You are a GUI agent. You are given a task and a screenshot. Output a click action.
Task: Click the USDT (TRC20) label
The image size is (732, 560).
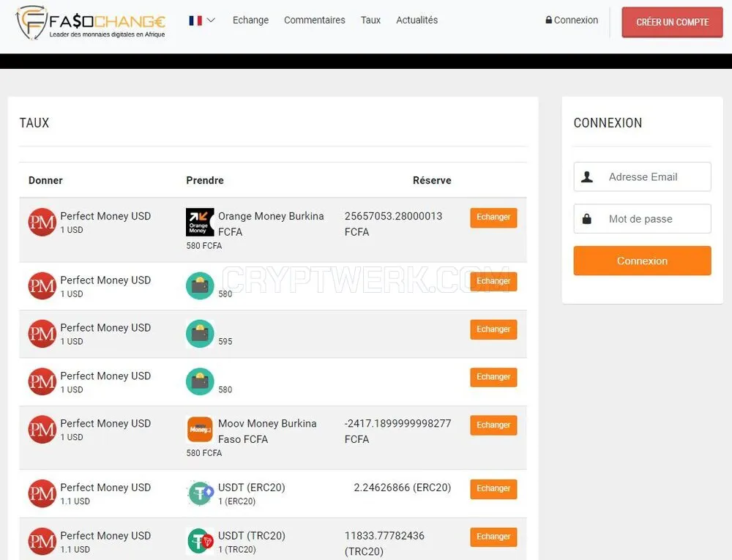[252, 536]
